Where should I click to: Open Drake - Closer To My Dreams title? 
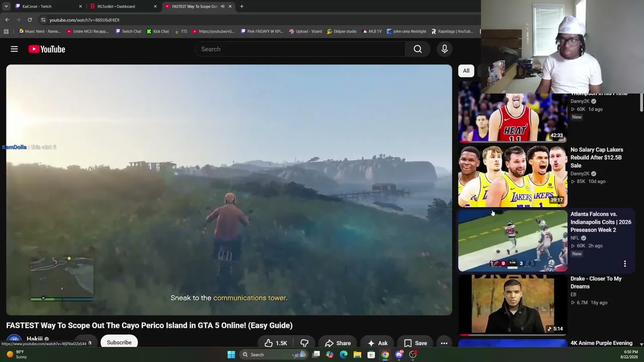(x=596, y=283)
